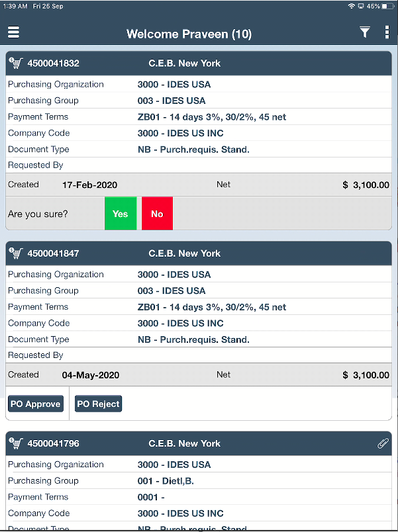
Task: Tap Purchasing Organization 3000 - IDES USA in order 4500041847
Action: click(x=174, y=275)
